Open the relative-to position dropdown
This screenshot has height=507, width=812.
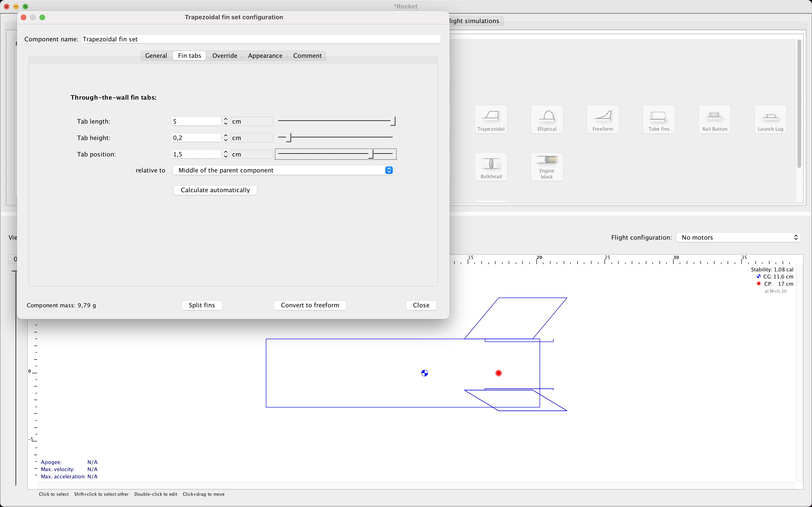pyautogui.click(x=389, y=170)
